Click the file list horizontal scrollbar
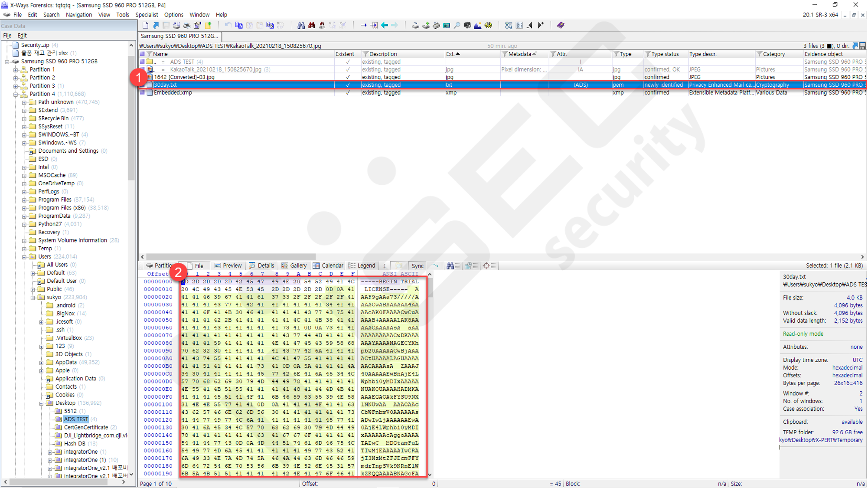The image size is (868, 488). pos(502,257)
